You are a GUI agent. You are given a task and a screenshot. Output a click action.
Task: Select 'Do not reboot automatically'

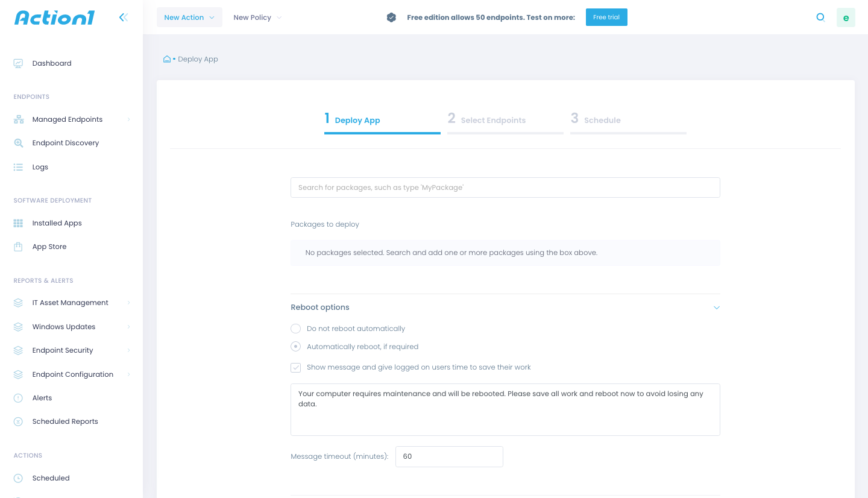point(295,329)
